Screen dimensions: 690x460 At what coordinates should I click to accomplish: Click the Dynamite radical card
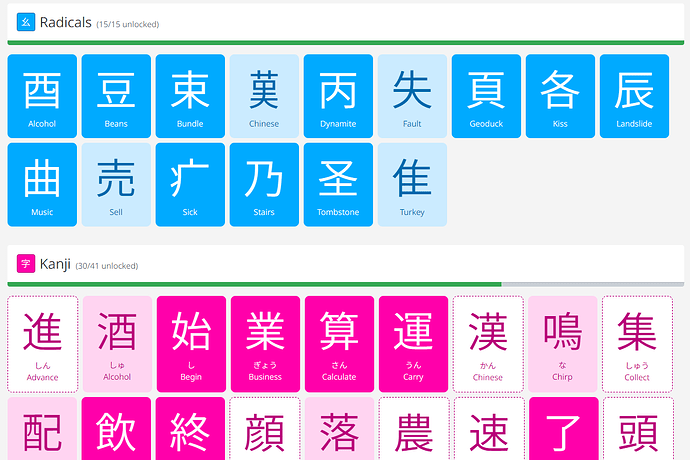click(x=338, y=96)
